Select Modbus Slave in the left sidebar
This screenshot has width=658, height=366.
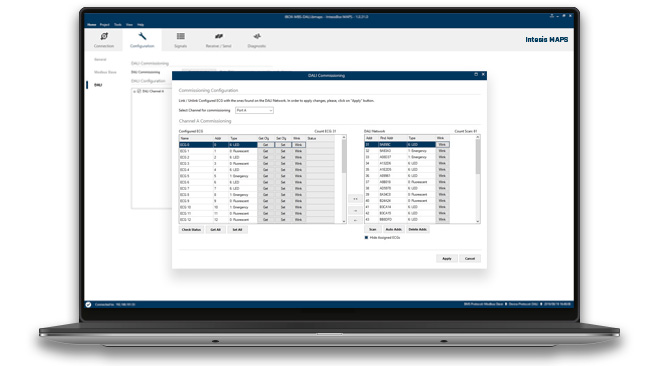point(105,72)
